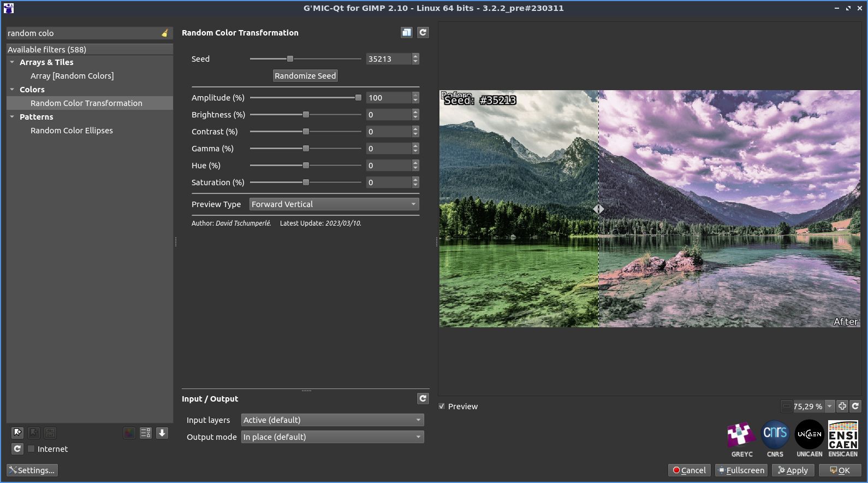Screen dimensions: 868x483
Task: Collapse the Arrays & Tiles category
Action: pyautogui.click(x=12, y=62)
